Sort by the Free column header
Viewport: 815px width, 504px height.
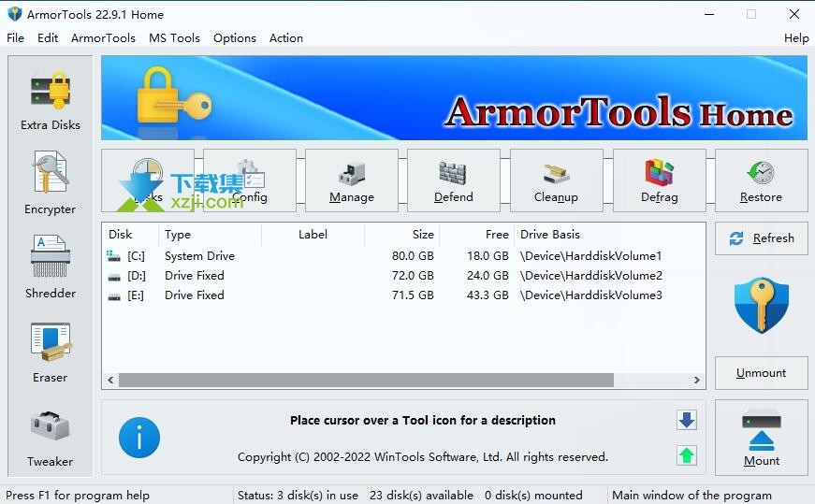476,235
